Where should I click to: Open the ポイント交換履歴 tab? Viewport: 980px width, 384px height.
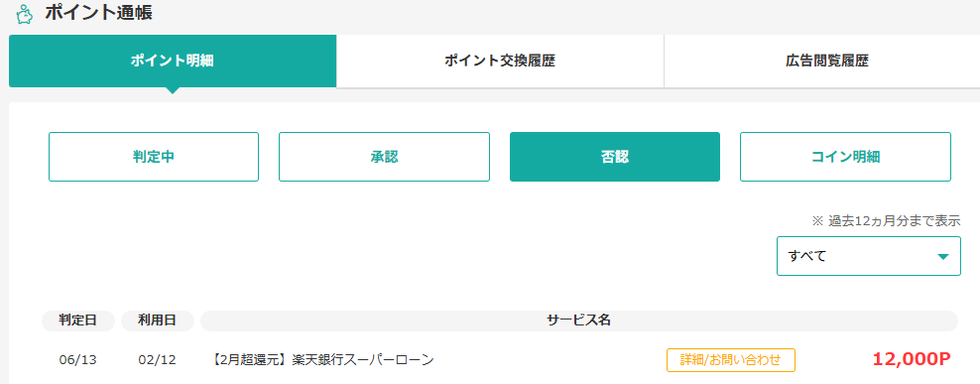(x=500, y=62)
